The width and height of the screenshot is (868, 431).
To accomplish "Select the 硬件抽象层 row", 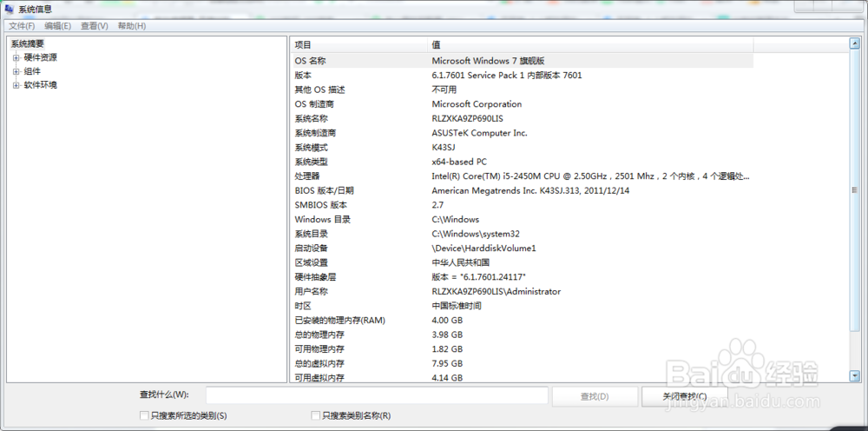I will coord(522,277).
